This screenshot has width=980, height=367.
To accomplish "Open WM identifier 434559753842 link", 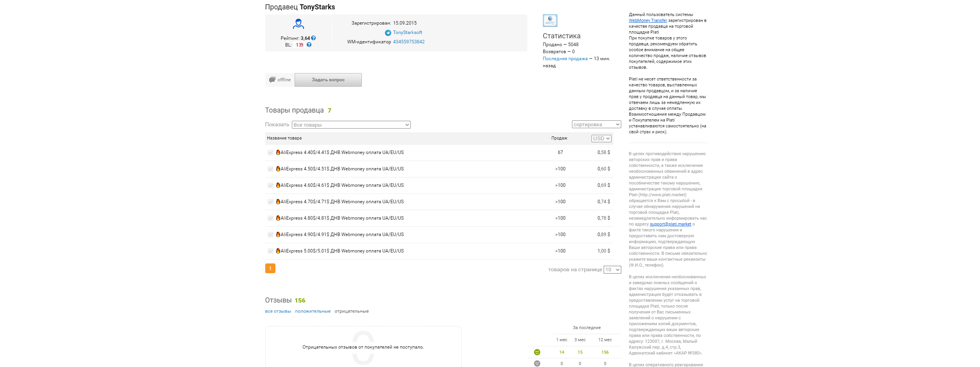I will click(x=409, y=42).
